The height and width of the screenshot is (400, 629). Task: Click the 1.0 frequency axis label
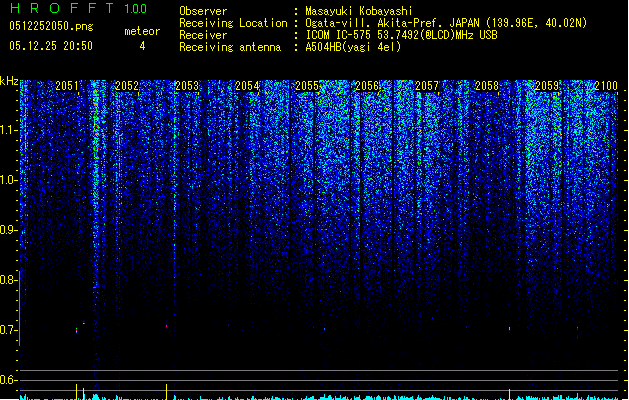point(9,180)
